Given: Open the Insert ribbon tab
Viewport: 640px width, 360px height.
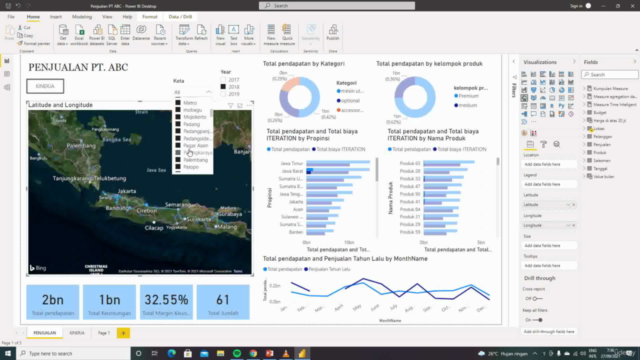Looking at the screenshot, I should tap(56, 17).
